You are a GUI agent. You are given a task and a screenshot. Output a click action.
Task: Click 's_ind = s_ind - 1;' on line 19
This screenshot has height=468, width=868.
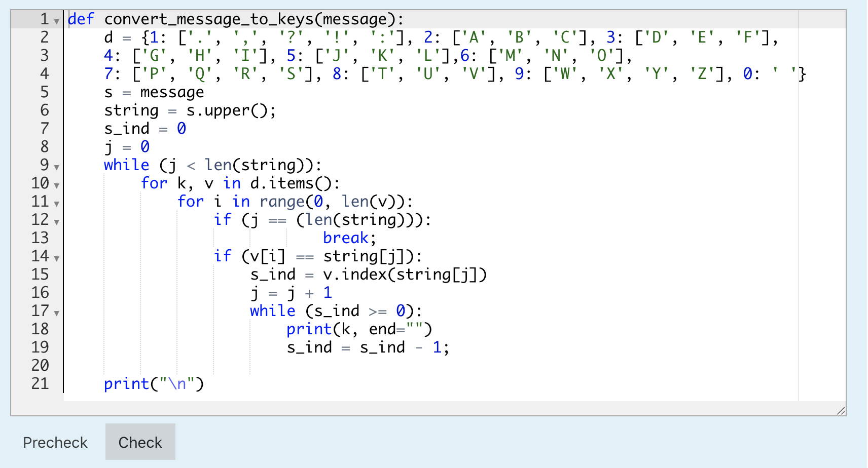point(368,347)
